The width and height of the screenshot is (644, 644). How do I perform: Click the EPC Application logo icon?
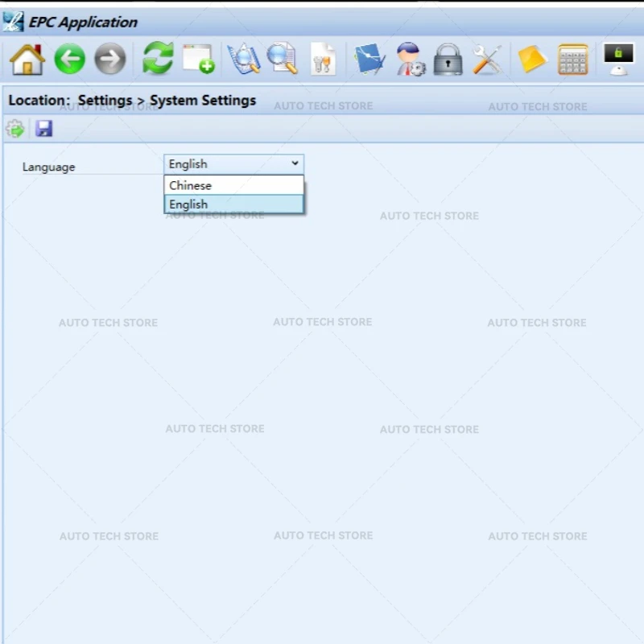pyautogui.click(x=13, y=22)
